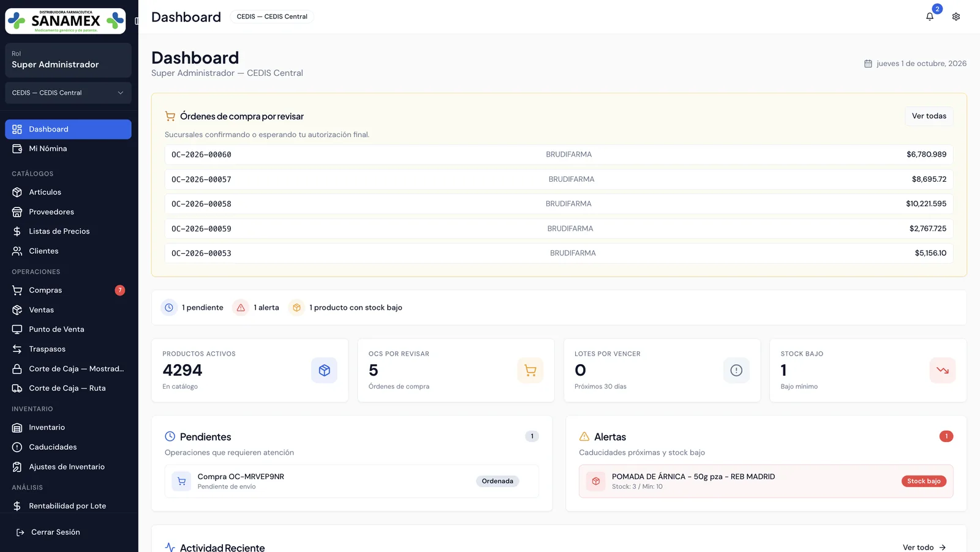This screenshot has height=552, width=980.
Task: Click 1 producto con stock bajo chip
Action: click(345, 308)
